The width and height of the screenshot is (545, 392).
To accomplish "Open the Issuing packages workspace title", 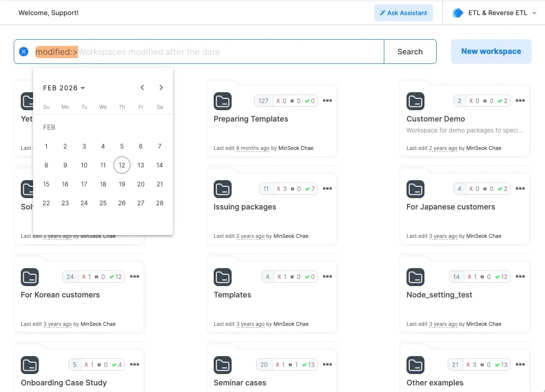I will click(245, 207).
